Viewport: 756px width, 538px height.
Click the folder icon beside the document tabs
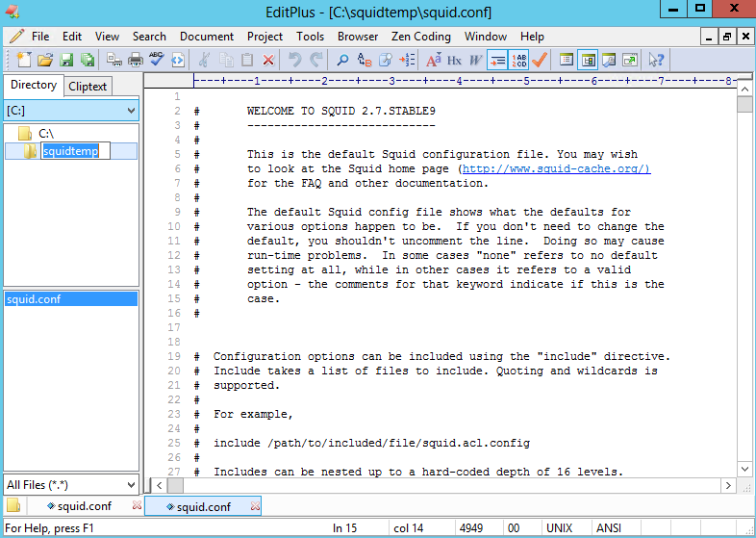coord(13,505)
